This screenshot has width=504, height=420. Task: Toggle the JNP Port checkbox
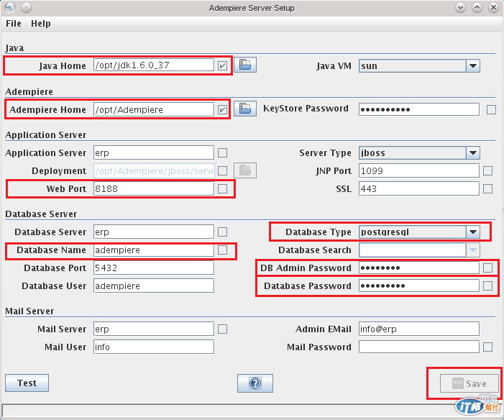coord(487,170)
